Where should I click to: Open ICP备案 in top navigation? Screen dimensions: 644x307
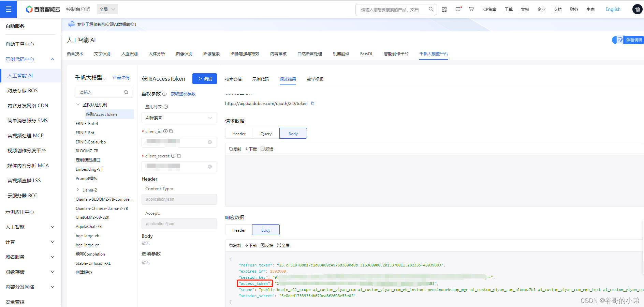(x=489, y=9)
